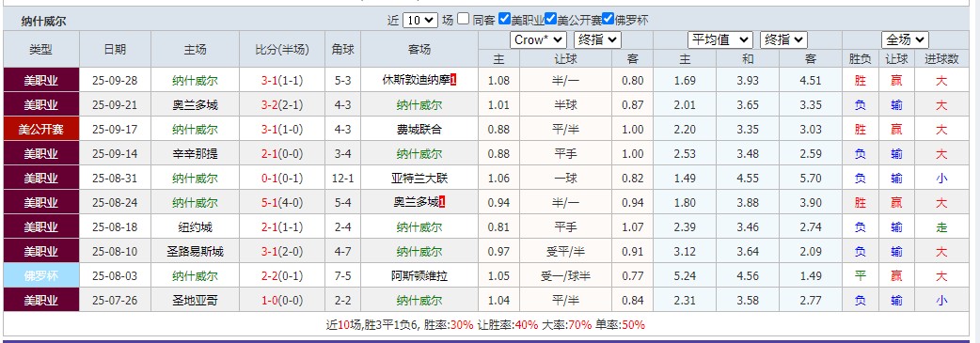Uncheck the 佛罗杯 filter checkbox

coord(609,19)
